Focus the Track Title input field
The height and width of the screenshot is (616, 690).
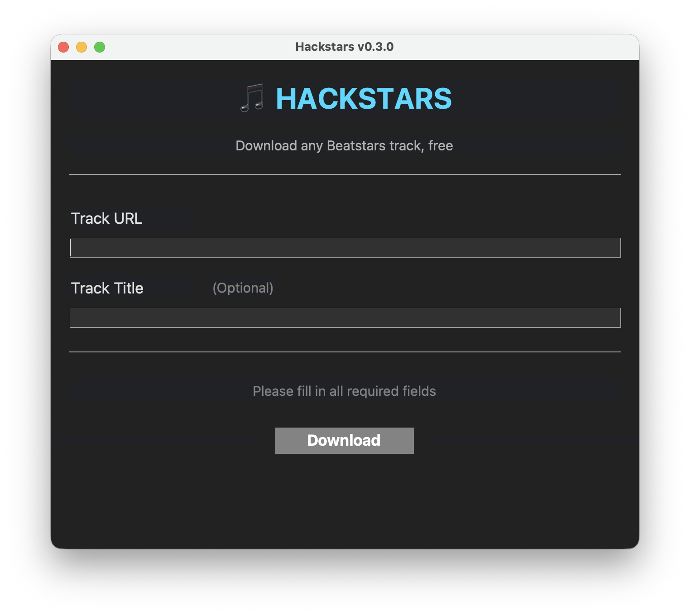coord(345,318)
